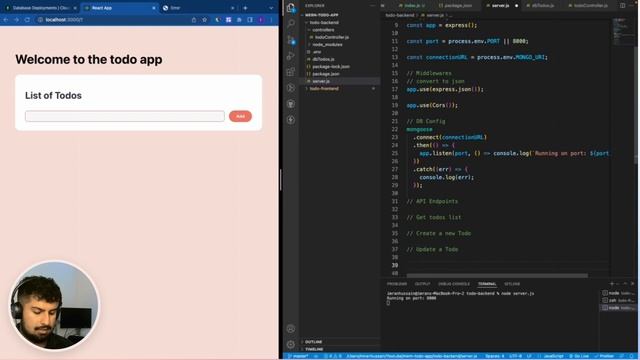Bookmark this page with the star icon
This screenshot has width=640, height=360.
click(x=204, y=20)
